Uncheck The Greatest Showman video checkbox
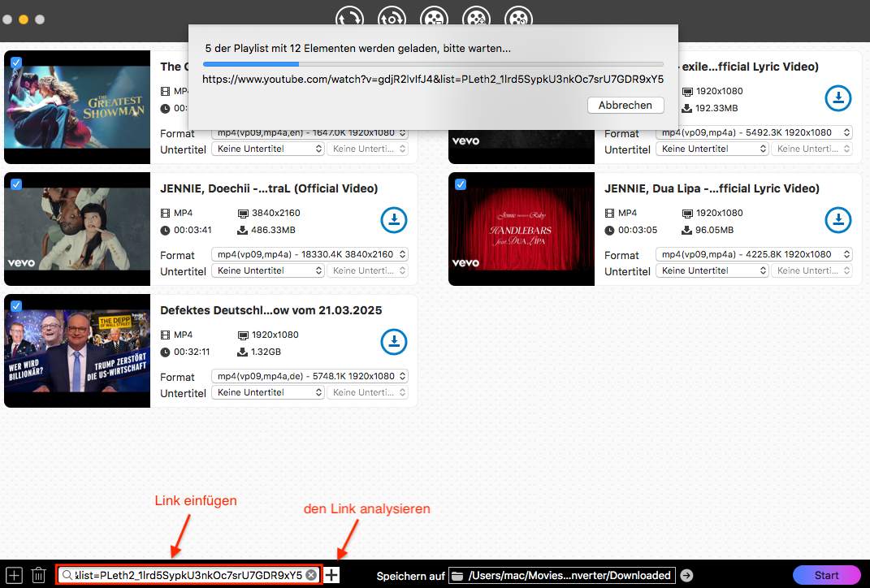The image size is (870, 588). [x=16, y=62]
